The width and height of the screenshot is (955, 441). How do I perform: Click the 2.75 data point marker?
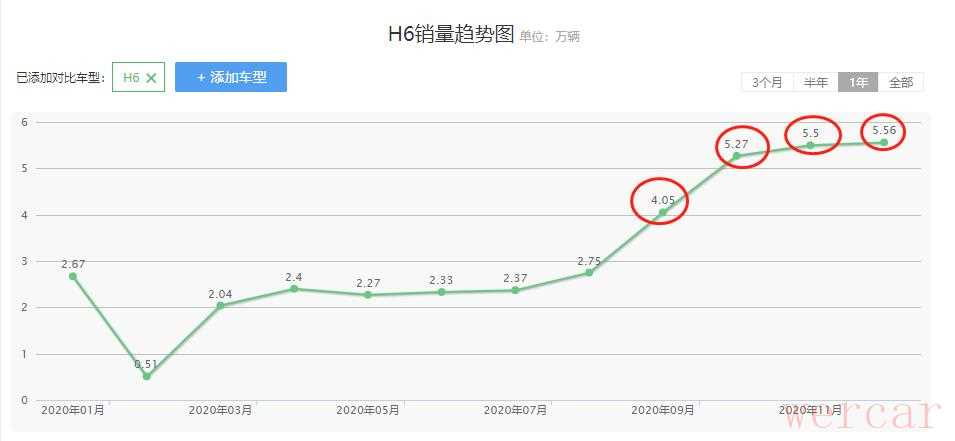[589, 272]
